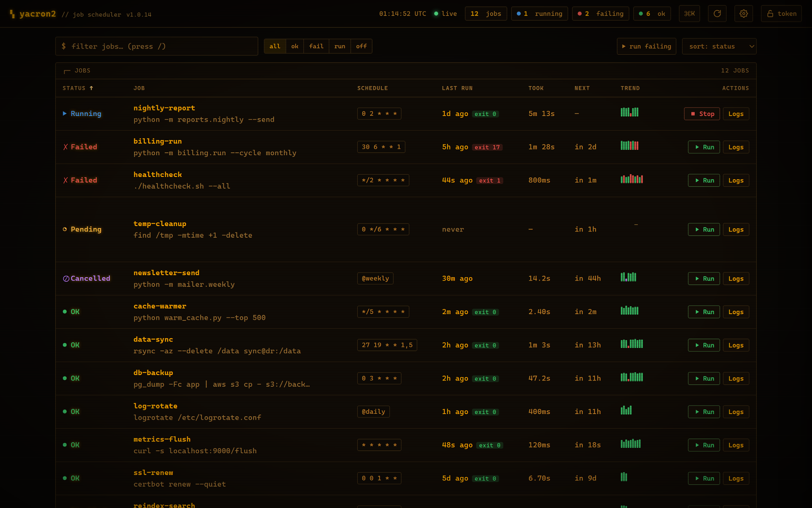Select the 'off' filter tab
Viewport: 812px width, 508px height.
tap(361, 46)
